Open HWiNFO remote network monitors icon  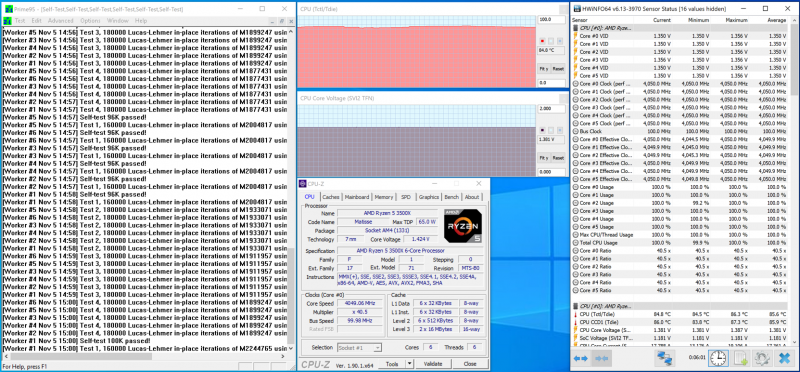point(665,359)
